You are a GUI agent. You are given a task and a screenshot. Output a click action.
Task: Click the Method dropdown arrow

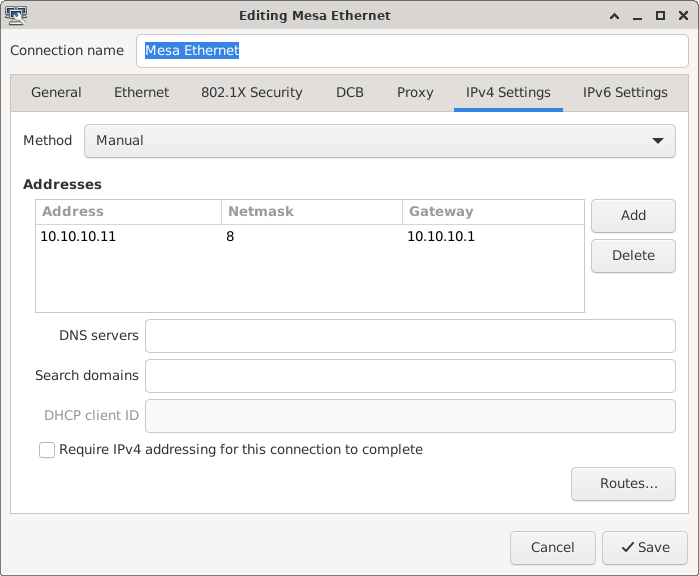(x=658, y=141)
